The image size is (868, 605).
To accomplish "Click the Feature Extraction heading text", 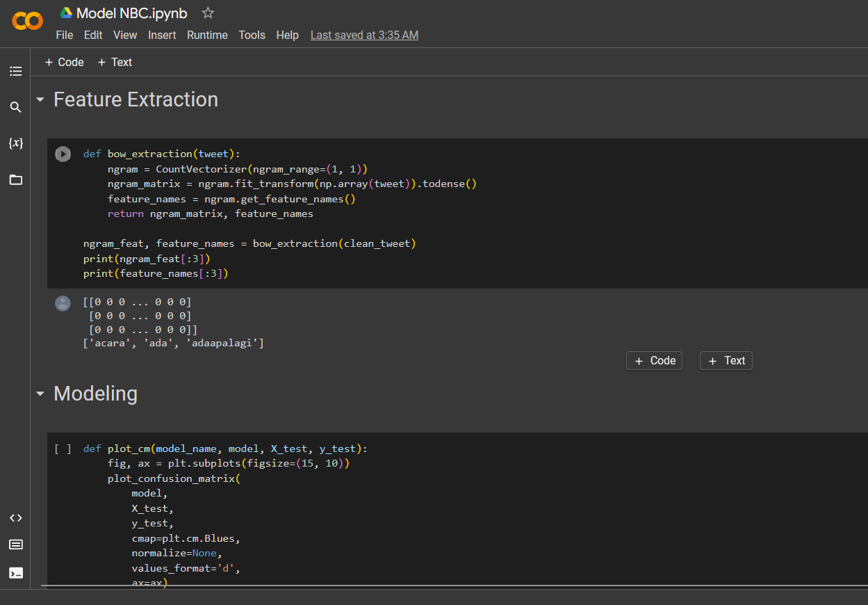I will (x=136, y=99).
